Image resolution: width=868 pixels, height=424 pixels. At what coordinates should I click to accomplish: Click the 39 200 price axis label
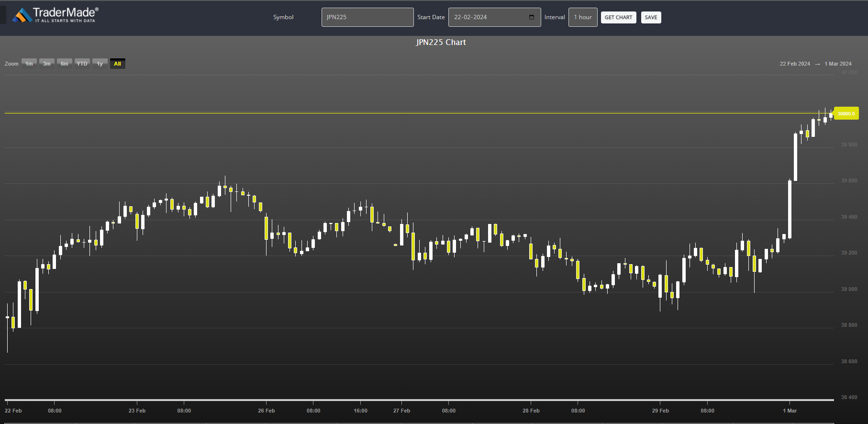[849, 253]
